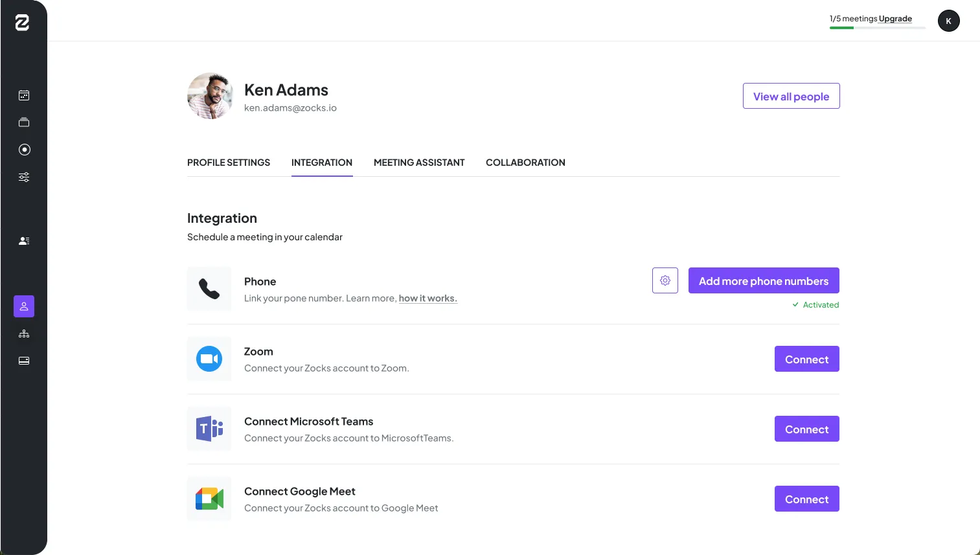980x555 pixels.
Task: Open the 'how it works' link
Action: pyautogui.click(x=428, y=299)
